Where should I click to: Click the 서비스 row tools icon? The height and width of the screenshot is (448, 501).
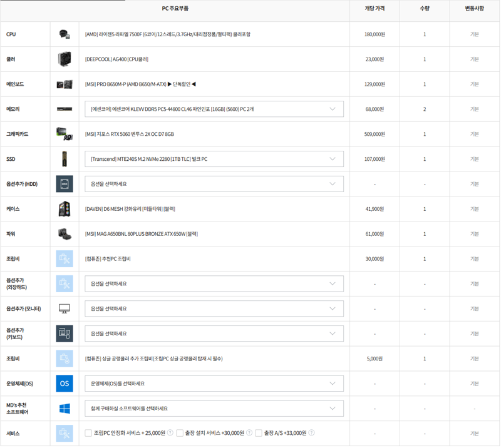pyautogui.click(x=65, y=434)
